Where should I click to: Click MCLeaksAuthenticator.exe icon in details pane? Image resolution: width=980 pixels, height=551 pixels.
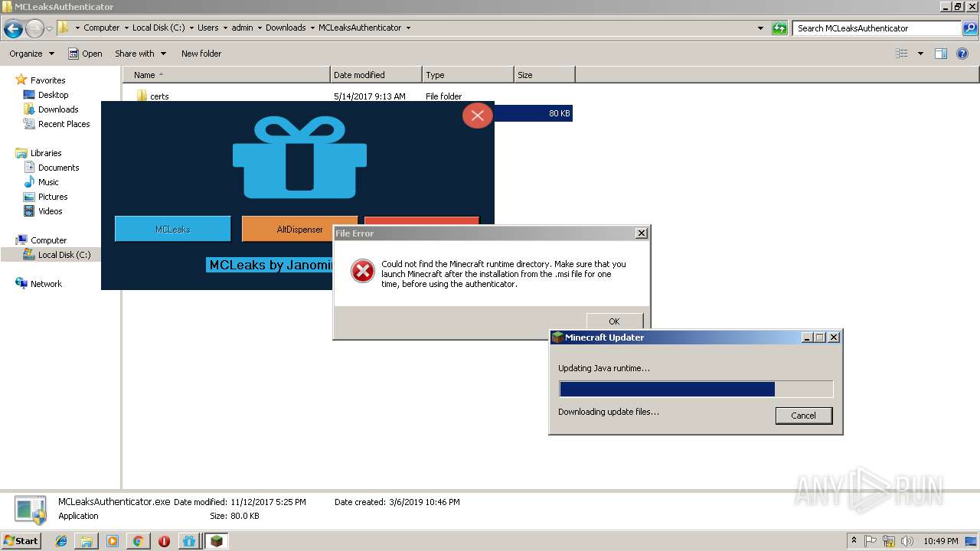pos(31,510)
